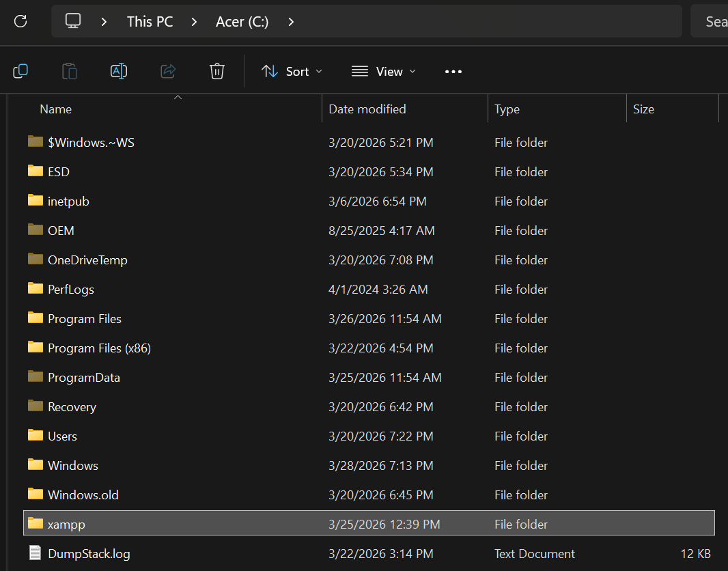
Task: Sort by the Type column header
Action: pyautogui.click(x=507, y=109)
